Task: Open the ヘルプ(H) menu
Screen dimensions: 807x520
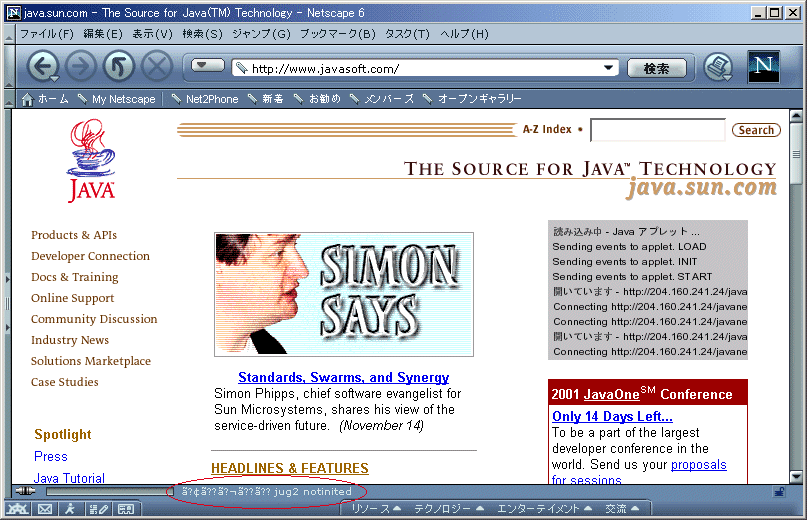Action: [464, 34]
